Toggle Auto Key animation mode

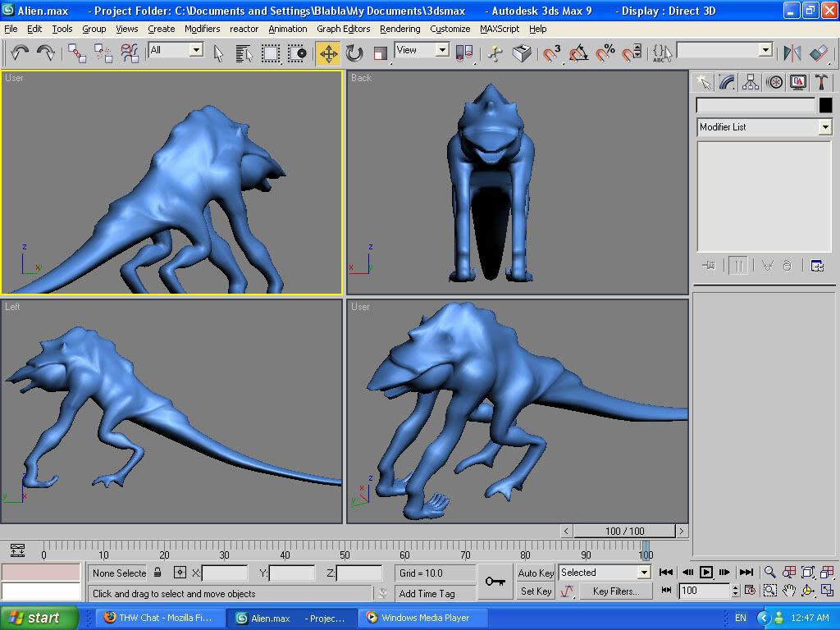[536, 573]
